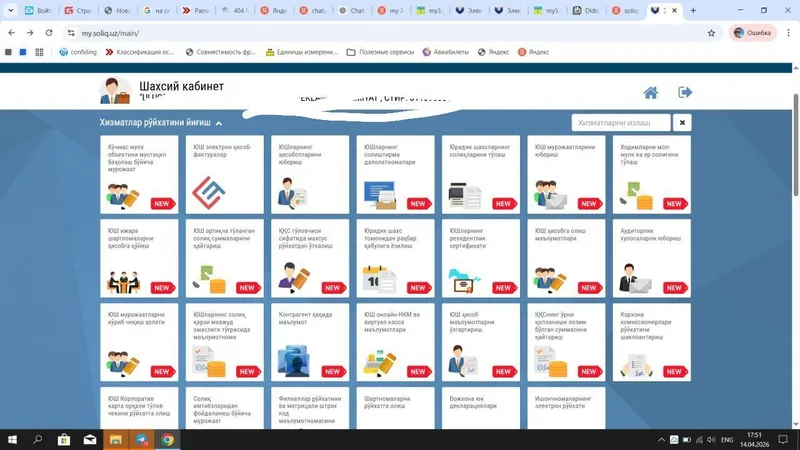
Task: Open ЮШ Корпоратив карта орқали тўлов чекини card
Action: (x=139, y=408)
